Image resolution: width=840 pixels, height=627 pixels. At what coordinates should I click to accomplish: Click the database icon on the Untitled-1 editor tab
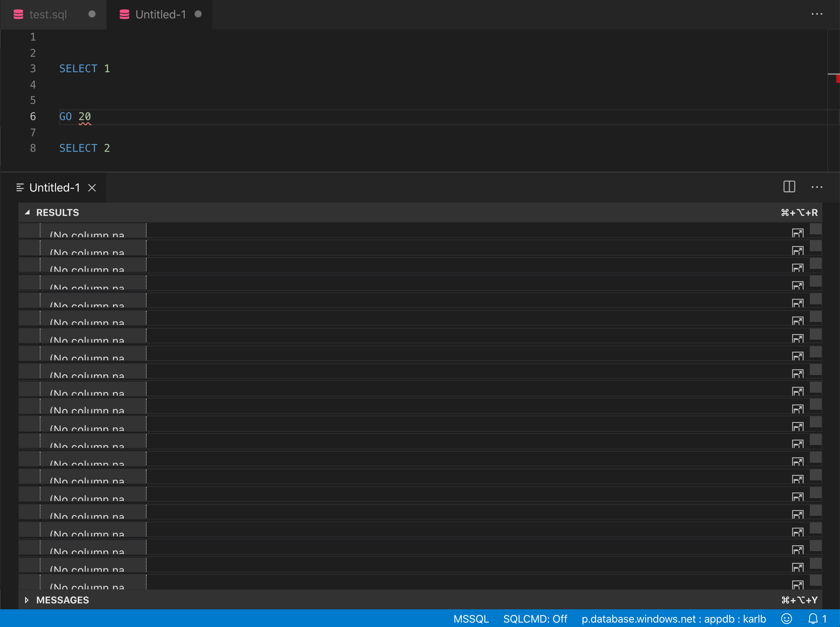click(x=124, y=14)
